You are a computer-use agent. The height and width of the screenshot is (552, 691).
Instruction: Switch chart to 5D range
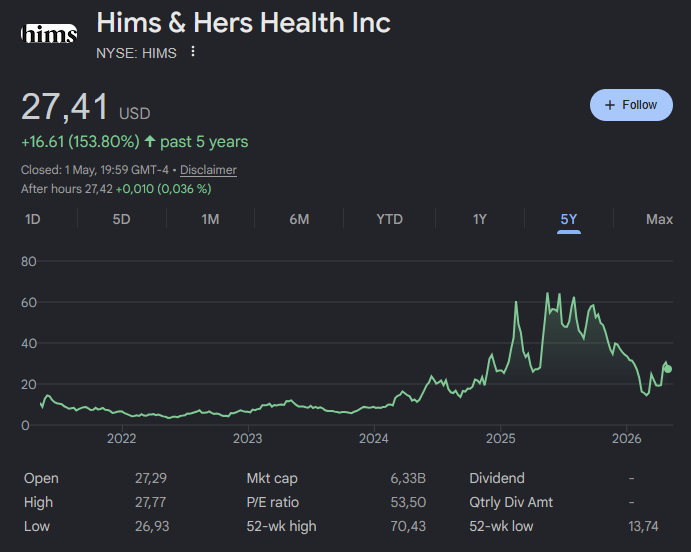click(x=121, y=219)
